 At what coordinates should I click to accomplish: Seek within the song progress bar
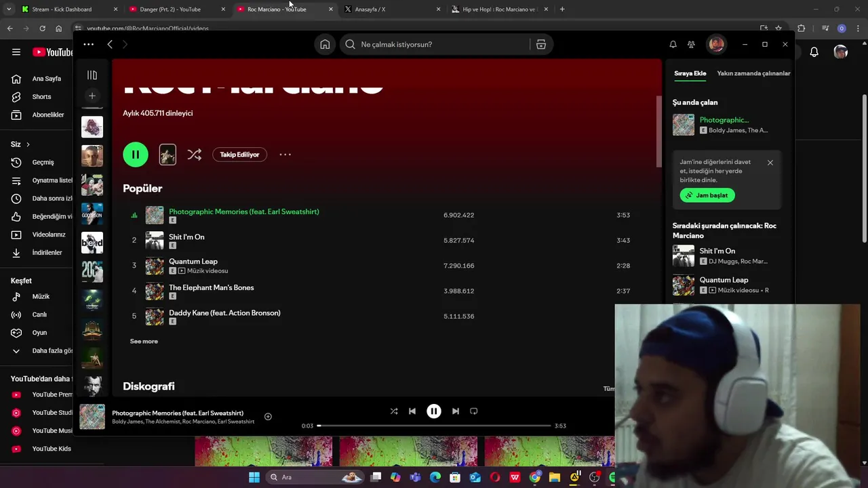(x=434, y=426)
